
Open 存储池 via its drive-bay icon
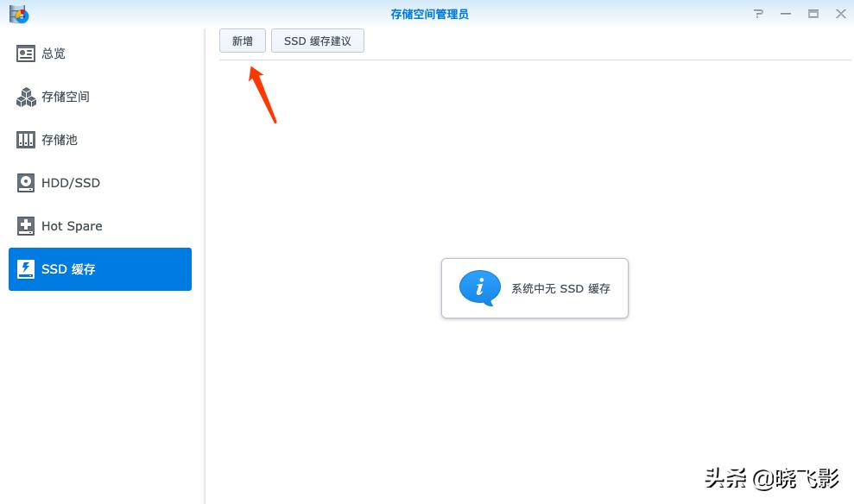[24, 140]
